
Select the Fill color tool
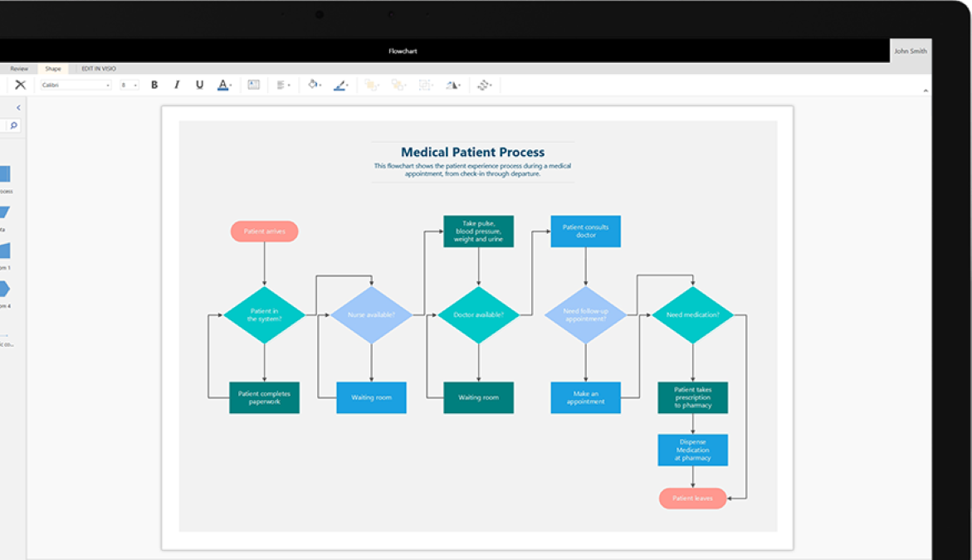[x=313, y=85]
